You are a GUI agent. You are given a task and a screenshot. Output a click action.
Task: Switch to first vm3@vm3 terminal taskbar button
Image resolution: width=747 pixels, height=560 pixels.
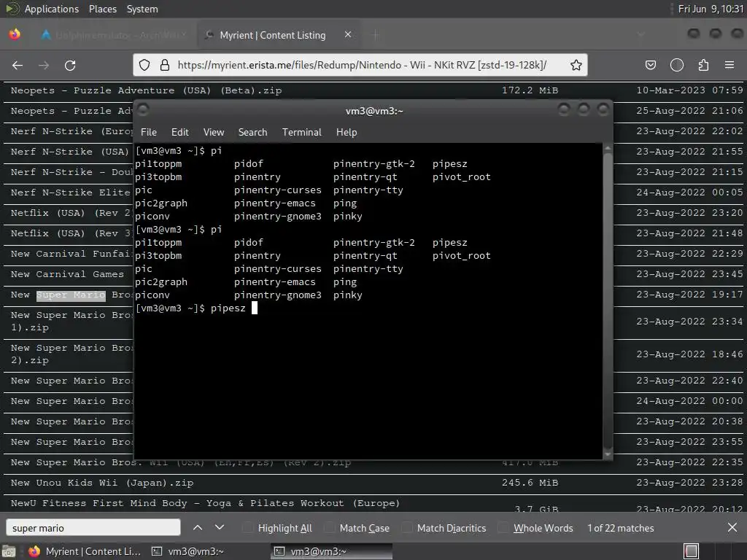pos(187,551)
